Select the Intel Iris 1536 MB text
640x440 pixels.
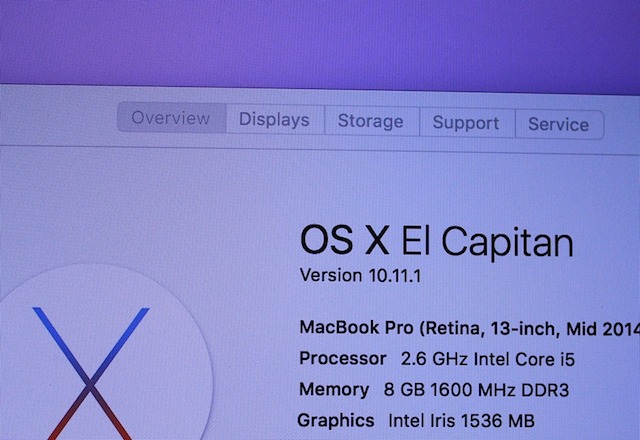[x=461, y=421]
